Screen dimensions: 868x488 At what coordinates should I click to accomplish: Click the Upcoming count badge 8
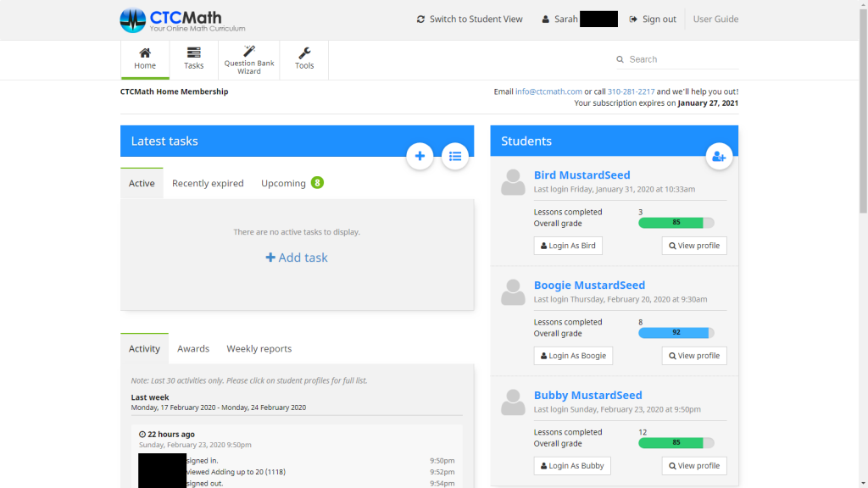click(x=317, y=183)
